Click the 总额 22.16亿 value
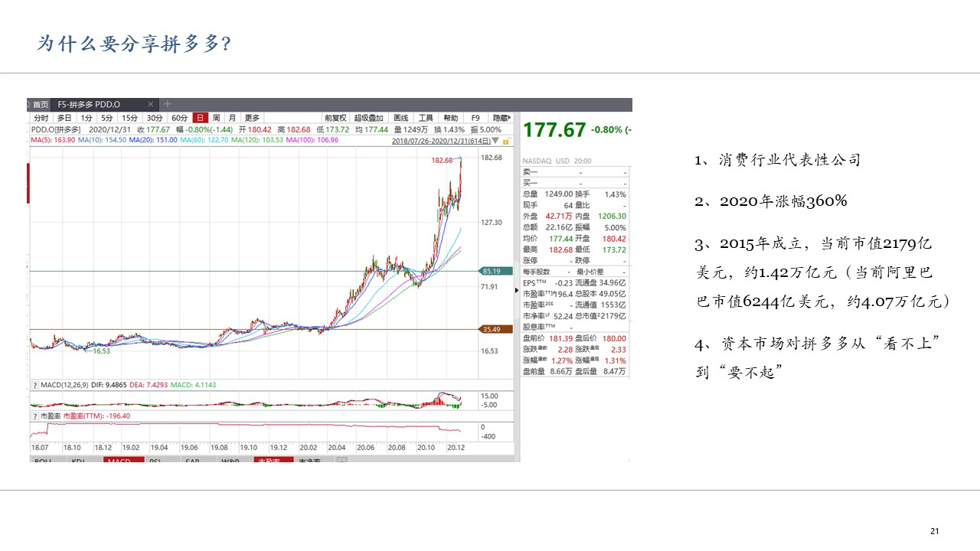Viewport: 980px width, 551px height. click(x=559, y=227)
